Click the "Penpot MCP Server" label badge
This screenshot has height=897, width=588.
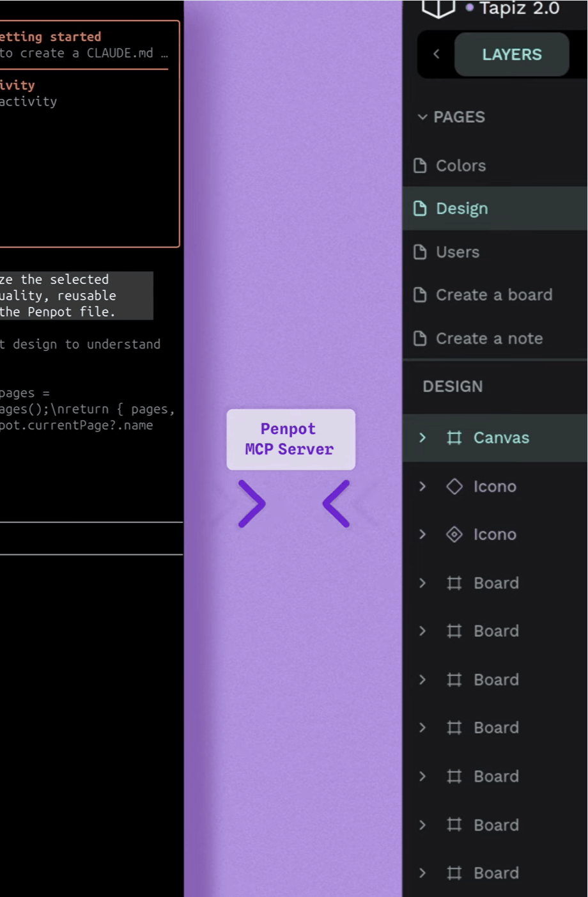pos(291,439)
